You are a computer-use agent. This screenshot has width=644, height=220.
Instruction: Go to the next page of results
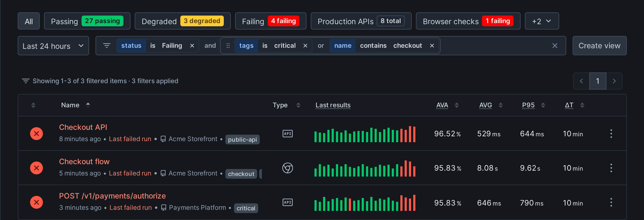pyautogui.click(x=614, y=81)
